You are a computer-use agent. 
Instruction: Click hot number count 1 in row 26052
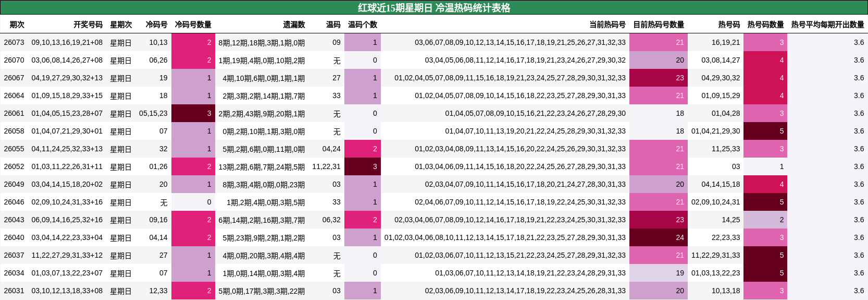(x=765, y=166)
